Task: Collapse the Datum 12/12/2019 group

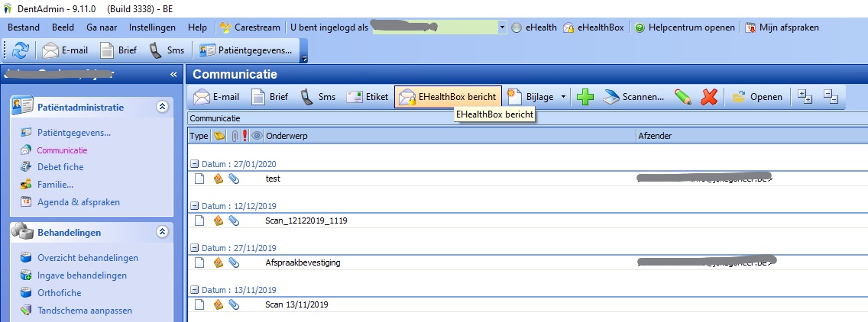Action: (x=195, y=206)
